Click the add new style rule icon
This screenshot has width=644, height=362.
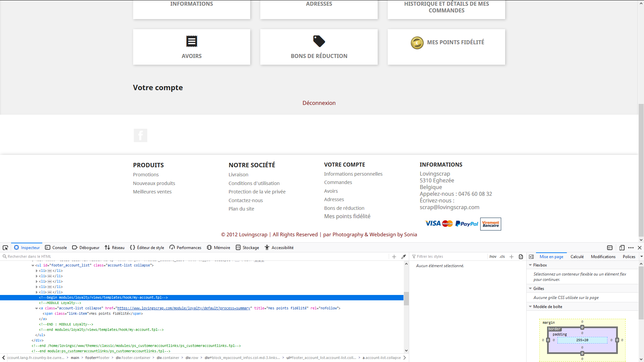pos(512,257)
